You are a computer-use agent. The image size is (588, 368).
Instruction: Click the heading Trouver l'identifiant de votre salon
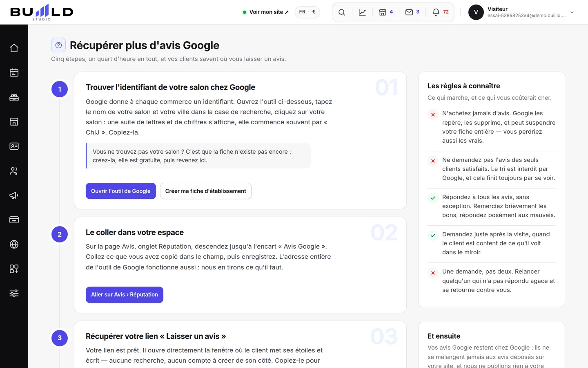pos(170,87)
